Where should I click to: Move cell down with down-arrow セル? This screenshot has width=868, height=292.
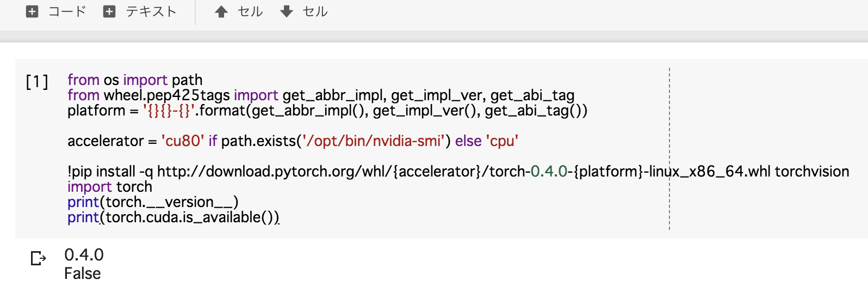[x=304, y=11]
